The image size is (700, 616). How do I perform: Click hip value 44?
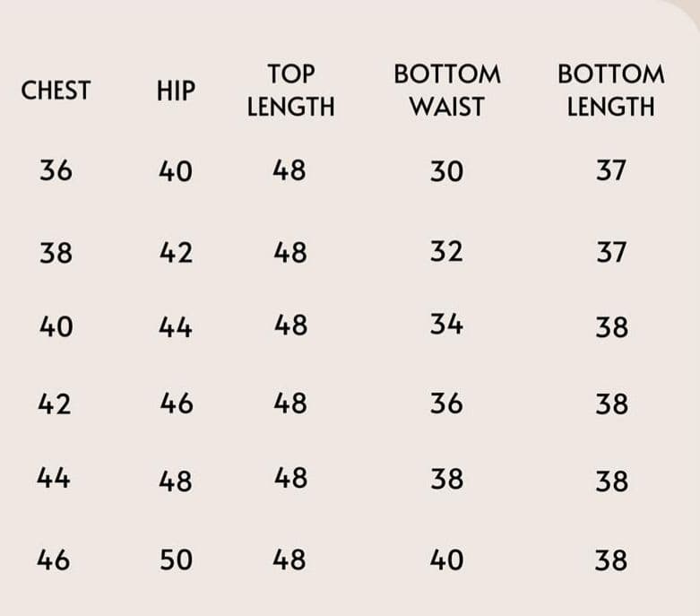point(176,328)
